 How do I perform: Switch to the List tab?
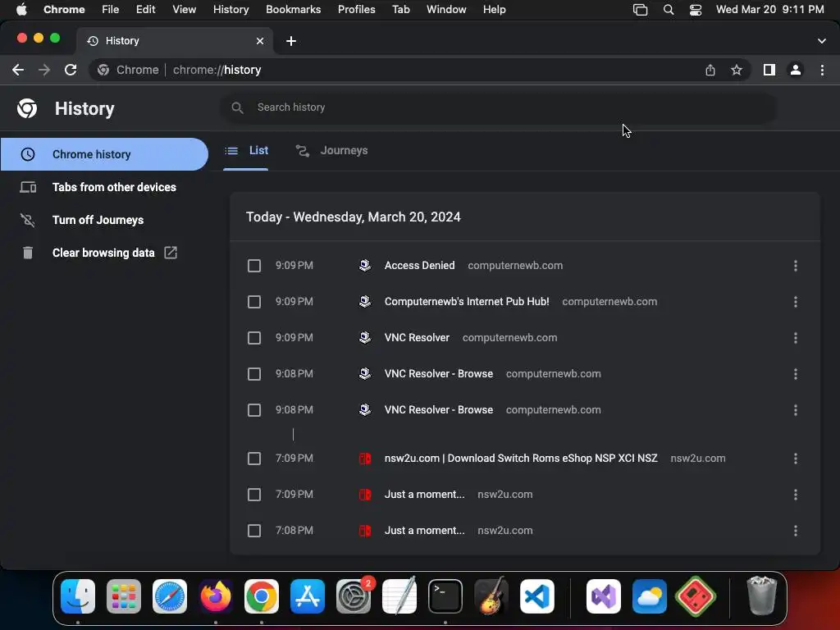[x=246, y=151]
